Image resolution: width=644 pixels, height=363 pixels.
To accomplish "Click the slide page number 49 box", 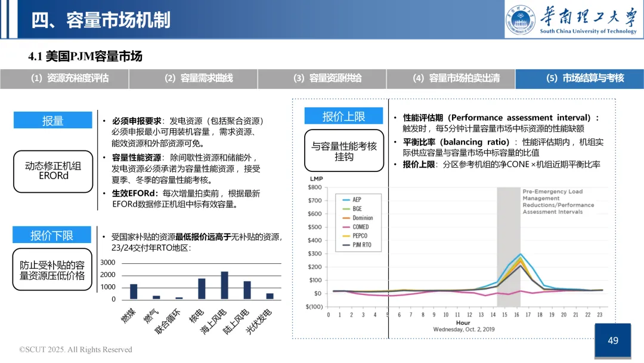I will click(x=613, y=340).
